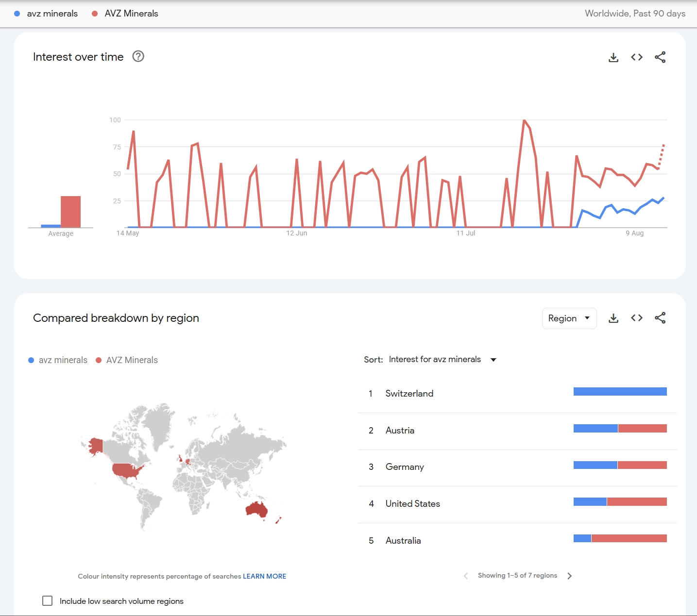The image size is (697, 616).
Task: Click Switzerland's blue interest bar
Action: point(620,392)
